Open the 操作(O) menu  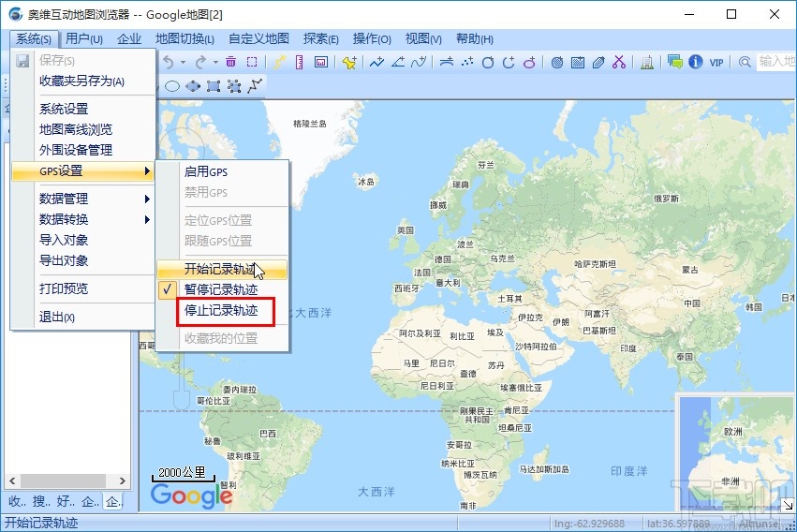(372, 39)
